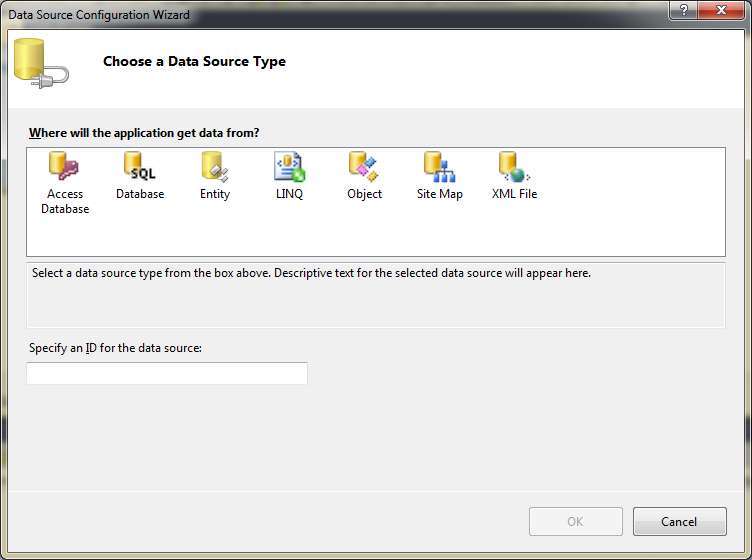752x560 pixels.
Task: Click the "Access Database" text label
Action: 65,201
